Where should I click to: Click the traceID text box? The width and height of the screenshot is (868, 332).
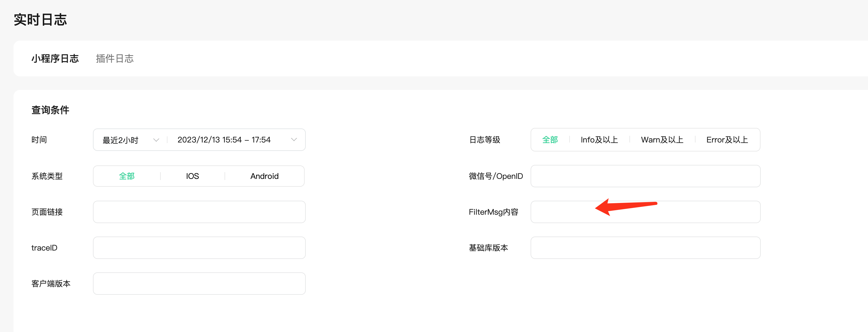click(199, 248)
